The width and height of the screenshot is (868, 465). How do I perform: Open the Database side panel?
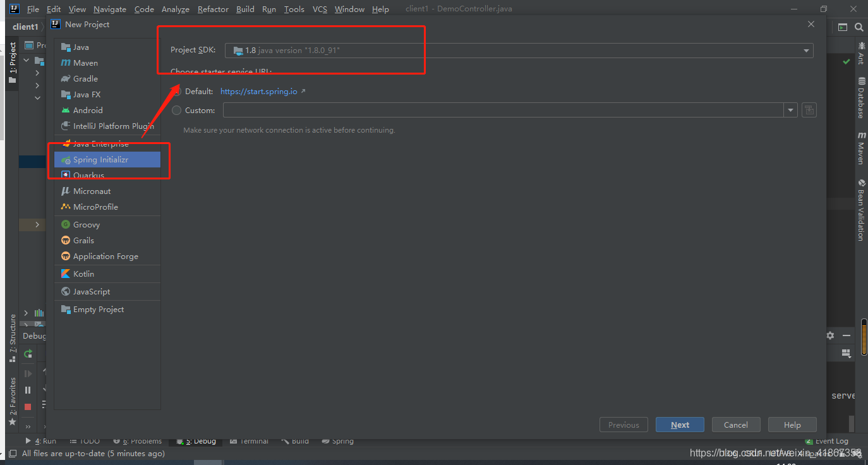[x=860, y=98]
